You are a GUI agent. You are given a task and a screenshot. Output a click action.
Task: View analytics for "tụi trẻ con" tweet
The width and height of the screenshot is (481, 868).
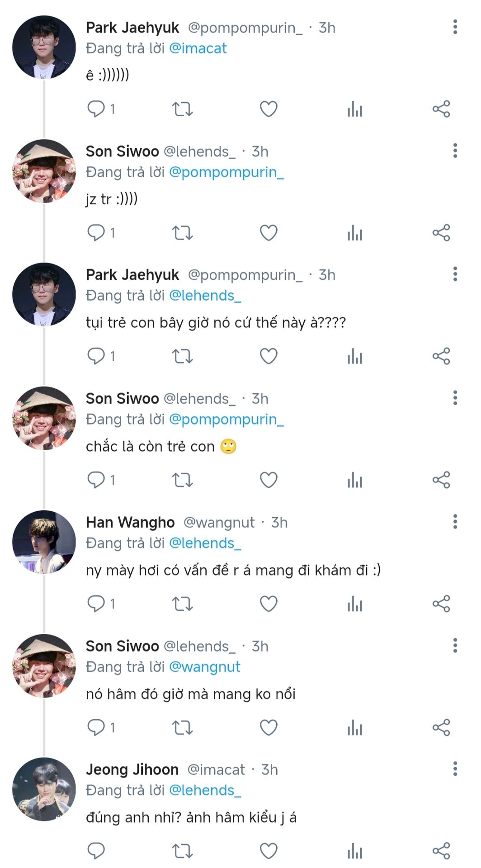355,356
